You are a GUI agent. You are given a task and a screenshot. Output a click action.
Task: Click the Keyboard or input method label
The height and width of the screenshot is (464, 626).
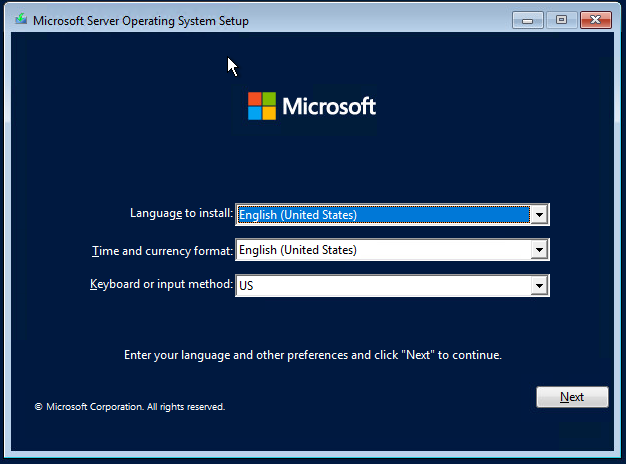pos(161,284)
